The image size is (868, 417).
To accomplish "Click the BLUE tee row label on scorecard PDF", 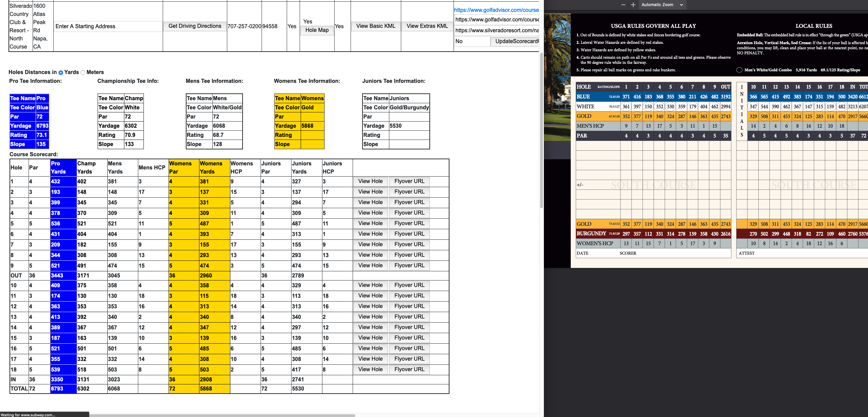I will [583, 97].
